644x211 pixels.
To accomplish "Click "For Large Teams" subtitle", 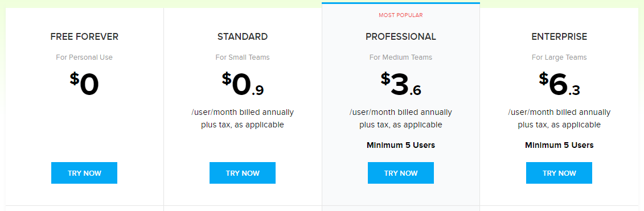I will (559, 57).
